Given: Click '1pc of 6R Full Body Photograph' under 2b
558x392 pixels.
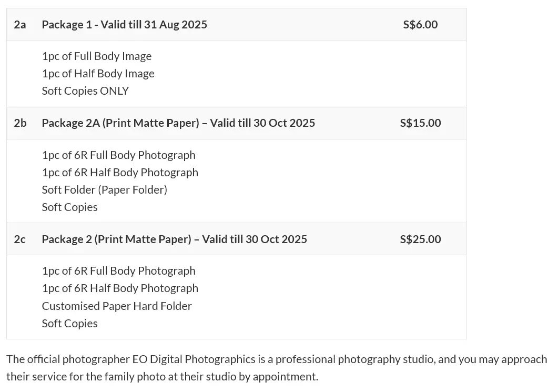Looking at the screenshot, I should click(119, 155).
